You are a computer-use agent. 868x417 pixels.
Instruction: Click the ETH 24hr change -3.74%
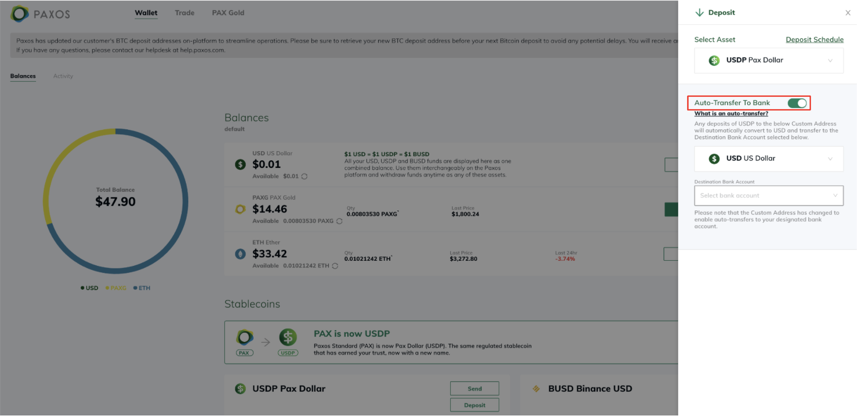tap(565, 259)
